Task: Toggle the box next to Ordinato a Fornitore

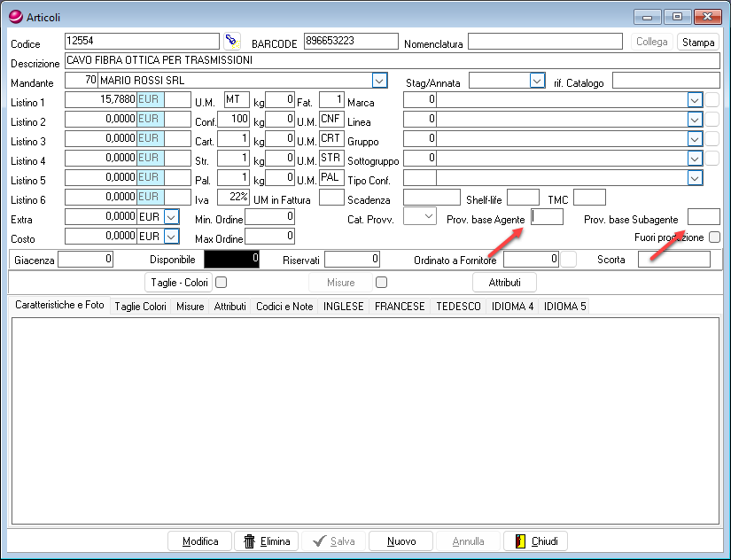Action: point(568,259)
